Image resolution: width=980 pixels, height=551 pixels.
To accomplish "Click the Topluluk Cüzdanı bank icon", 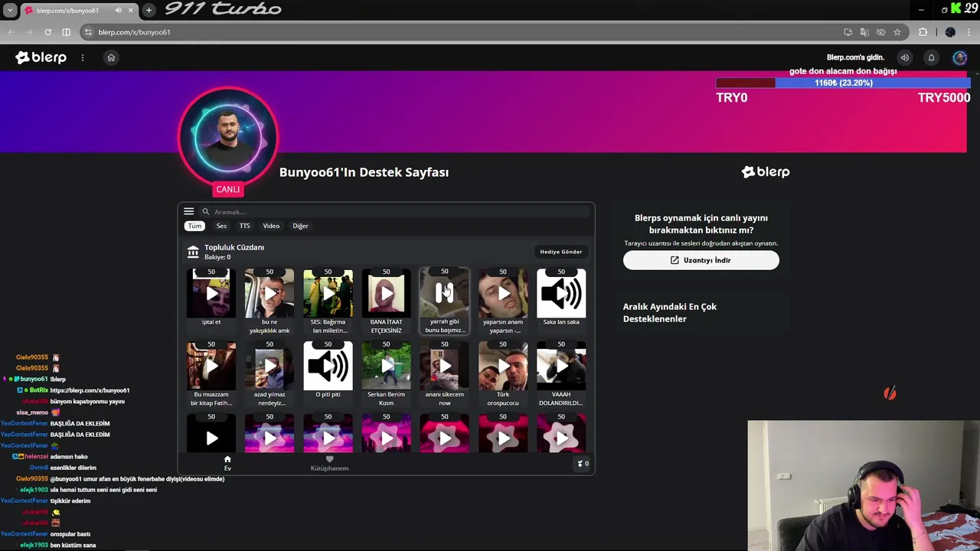I will click(x=193, y=252).
